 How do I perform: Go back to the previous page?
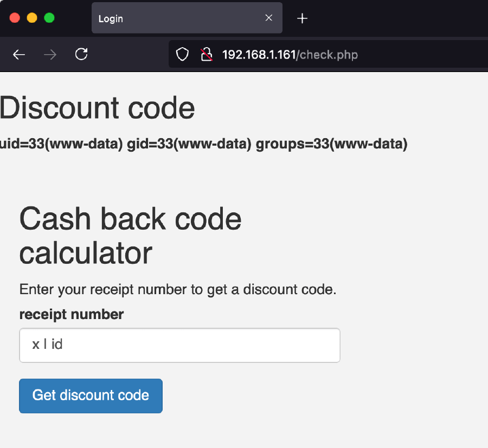pos(19,55)
